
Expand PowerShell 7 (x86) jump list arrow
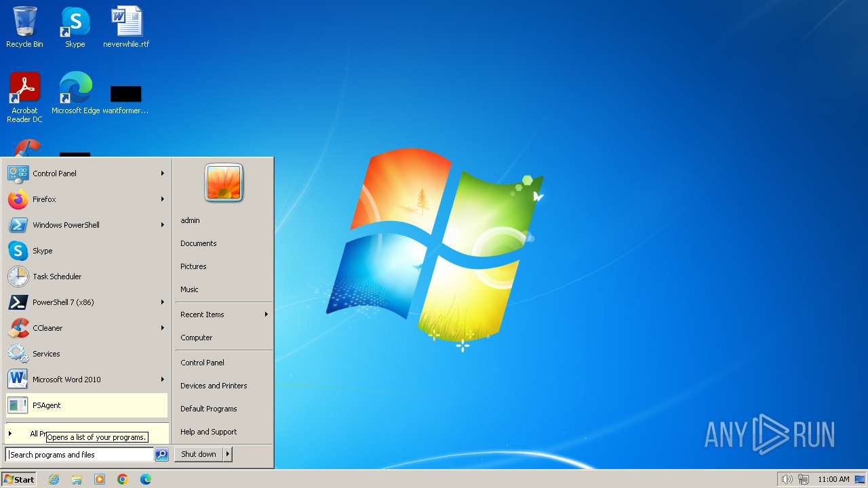click(x=163, y=302)
